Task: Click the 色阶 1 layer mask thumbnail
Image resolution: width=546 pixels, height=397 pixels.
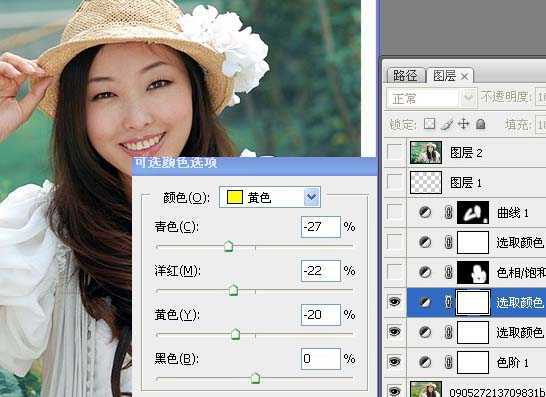Action: [473, 362]
